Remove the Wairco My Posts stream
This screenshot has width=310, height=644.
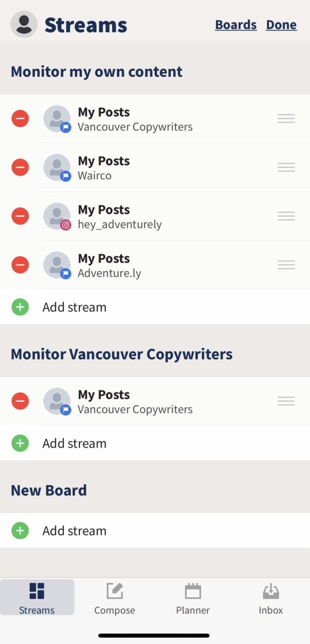pyautogui.click(x=20, y=167)
